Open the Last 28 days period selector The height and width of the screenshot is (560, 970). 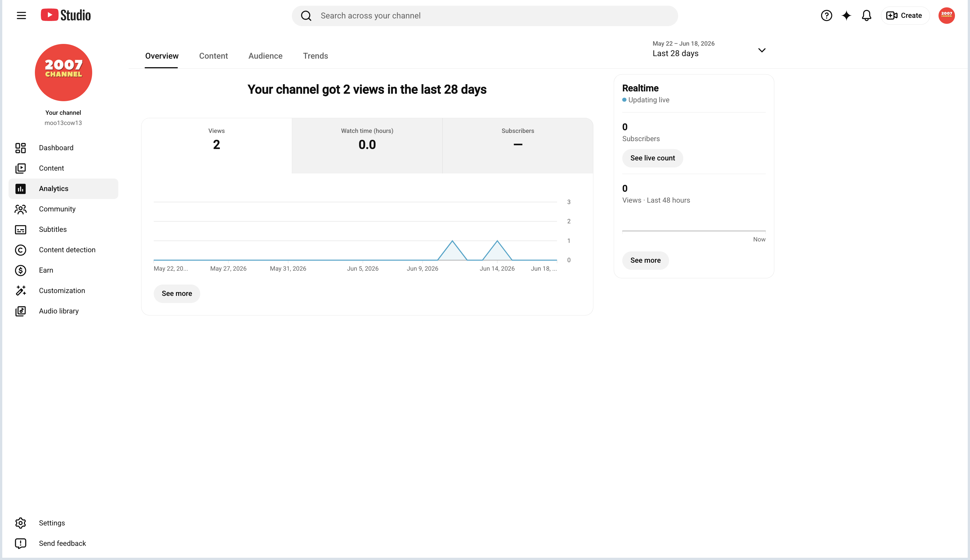pyautogui.click(x=709, y=49)
